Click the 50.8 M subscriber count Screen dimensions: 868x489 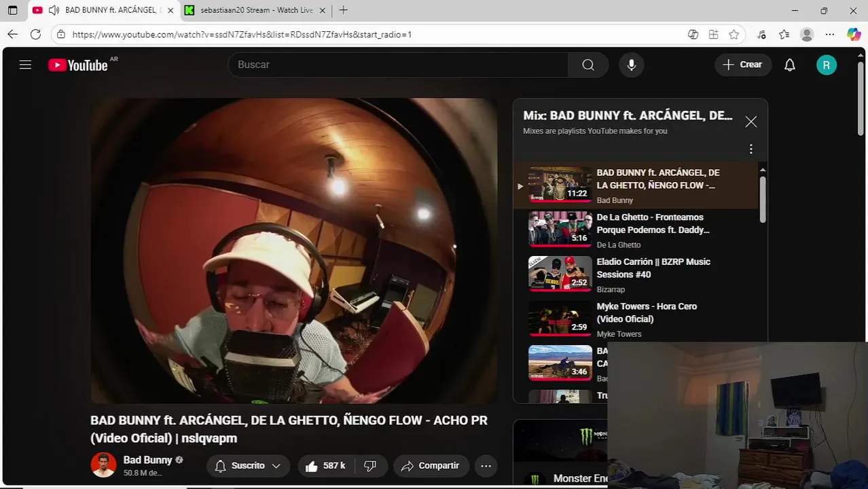(143, 473)
